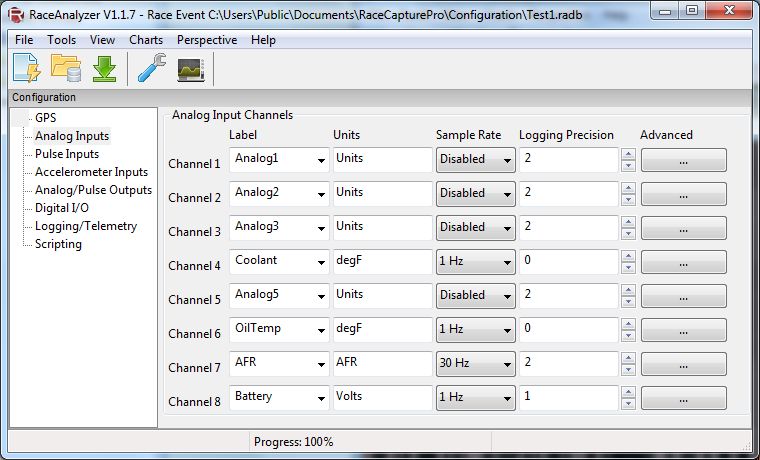Screen dimensions: 760x460
Task: Decrease Channel 7 logging precision
Action: click(x=628, y=369)
